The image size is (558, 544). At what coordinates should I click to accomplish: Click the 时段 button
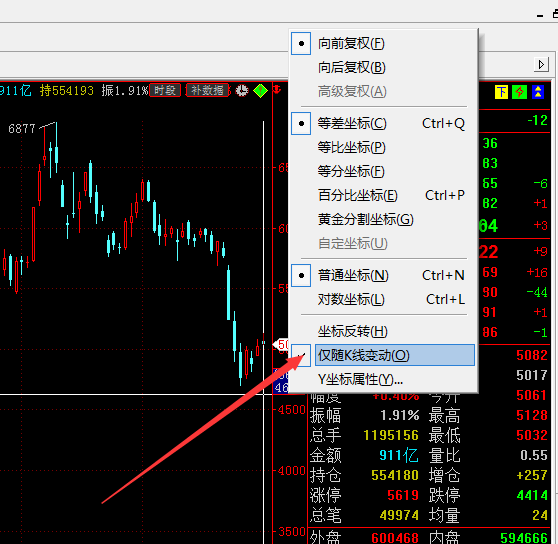click(165, 90)
